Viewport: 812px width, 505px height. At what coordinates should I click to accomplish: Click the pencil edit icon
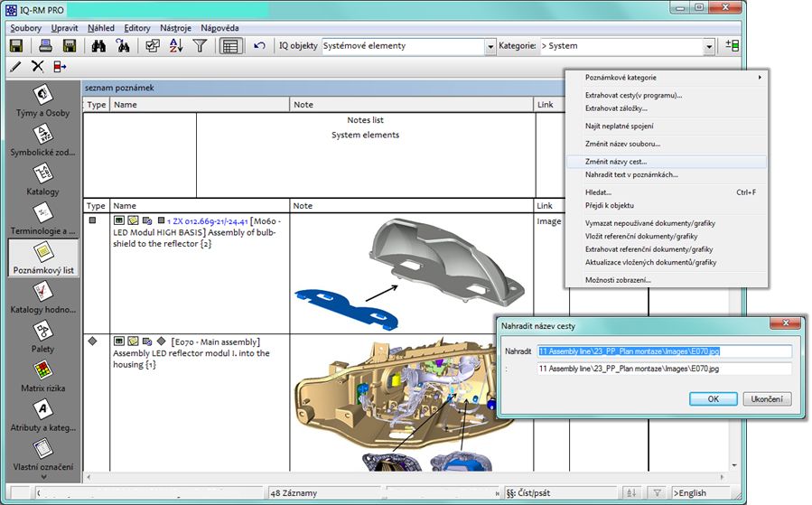[15, 67]
